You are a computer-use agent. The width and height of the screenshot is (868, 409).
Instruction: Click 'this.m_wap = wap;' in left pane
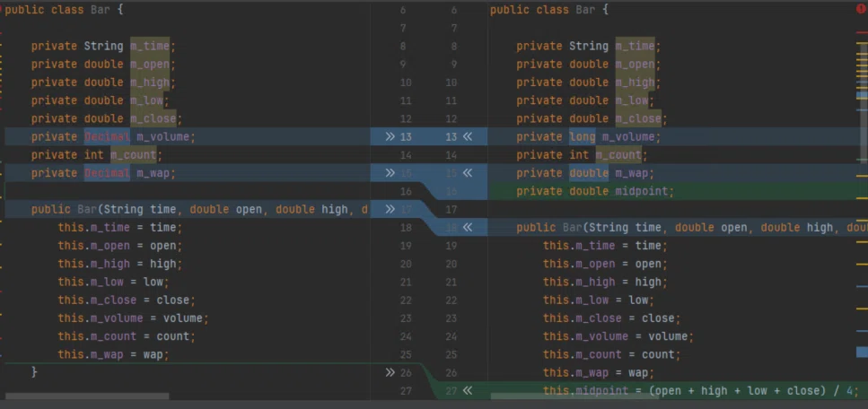pos(113,354)
